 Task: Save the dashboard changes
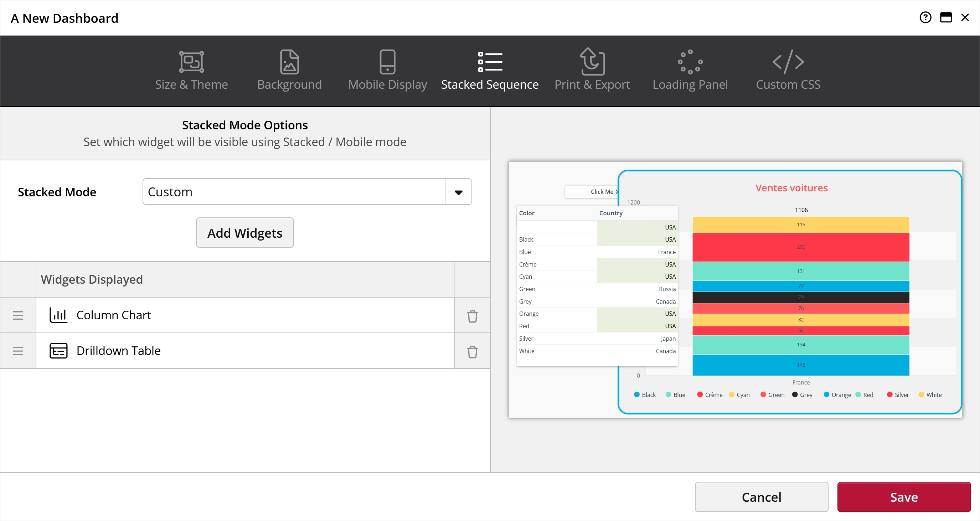904,497
